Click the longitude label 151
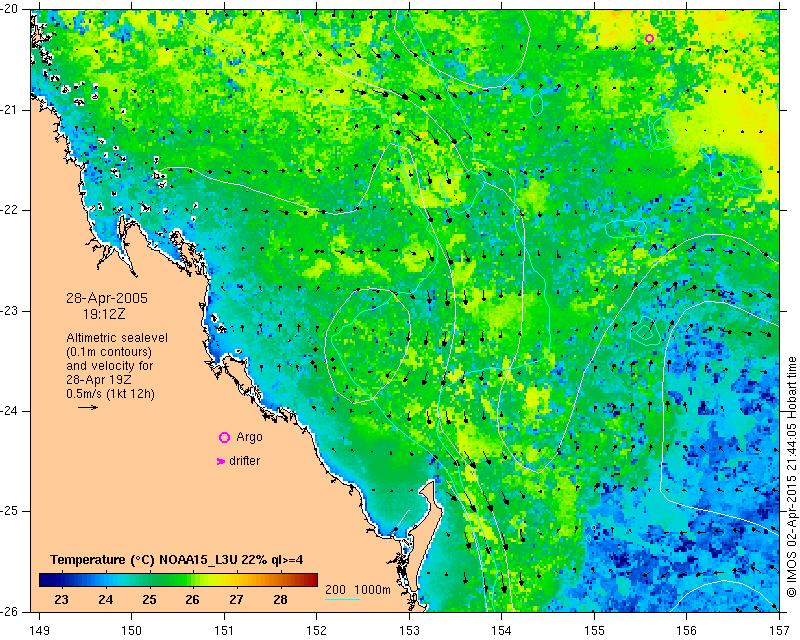The width and height of the screenshot is (800, 640). (224, 630)
